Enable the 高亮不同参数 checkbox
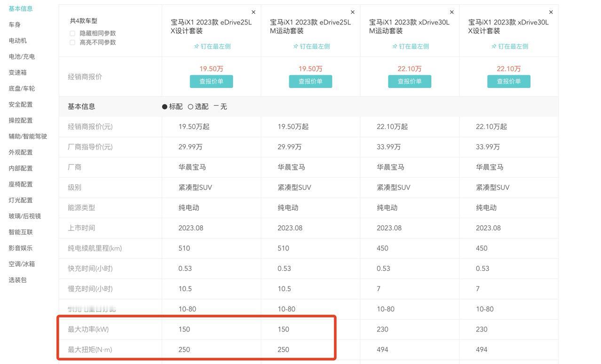Screen dimensions: 601x364 pos(72,42)
